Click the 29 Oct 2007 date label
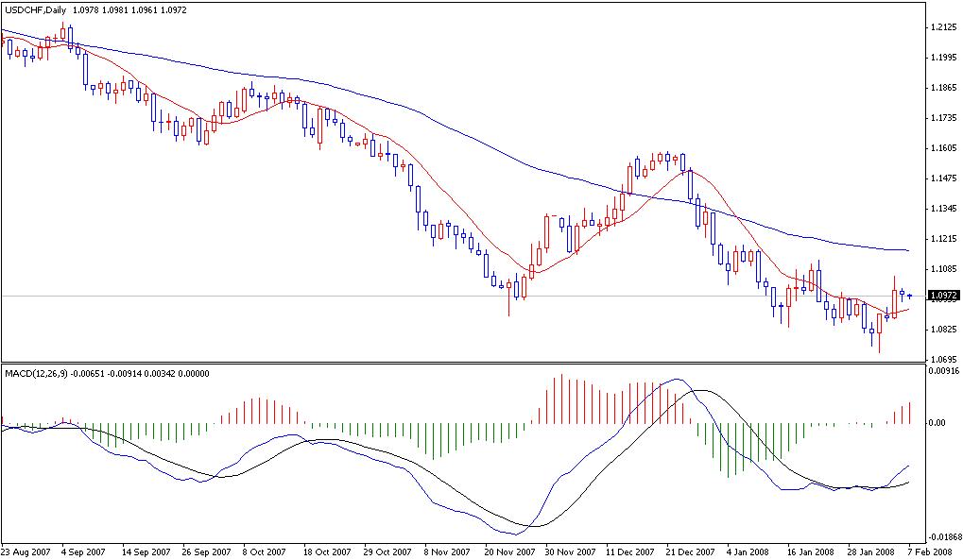963x560 pixels. click(x=387, y=552)
